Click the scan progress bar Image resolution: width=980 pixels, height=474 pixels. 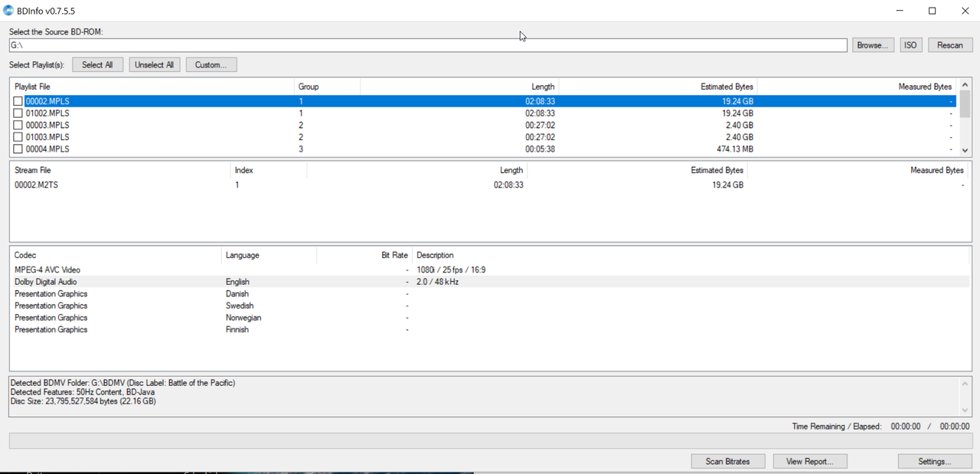coord(490,440)
